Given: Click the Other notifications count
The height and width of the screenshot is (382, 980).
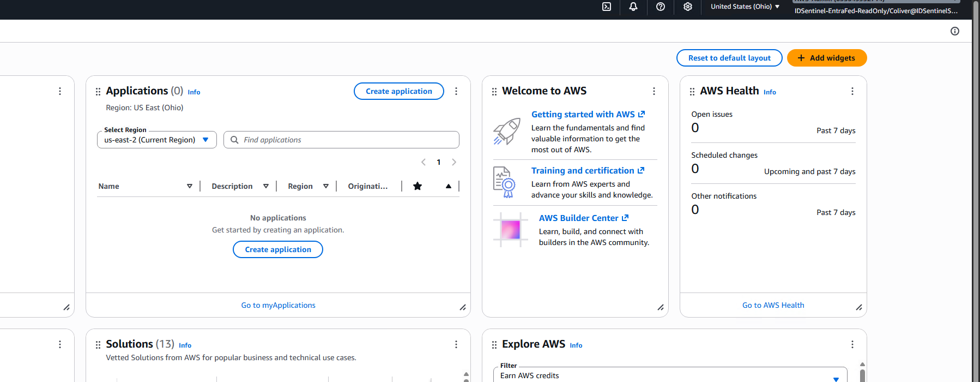Looking at the screenshot, I should pyautogui.click(x=695, y=210).
